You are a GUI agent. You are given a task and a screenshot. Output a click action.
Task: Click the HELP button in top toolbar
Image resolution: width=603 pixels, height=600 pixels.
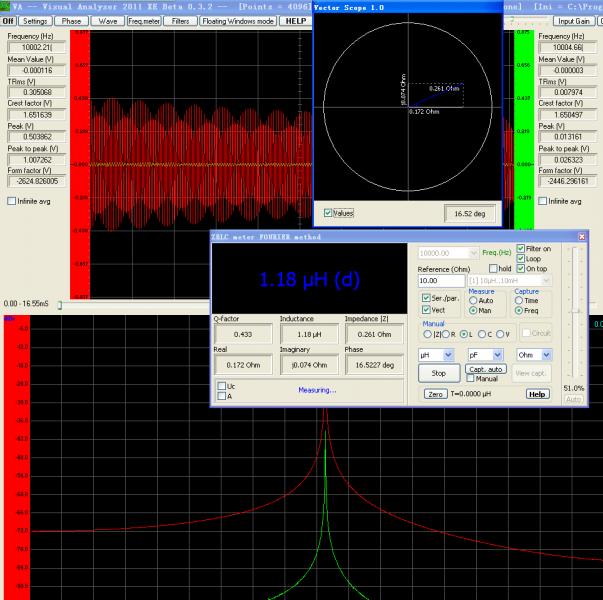tap(295, 20)
